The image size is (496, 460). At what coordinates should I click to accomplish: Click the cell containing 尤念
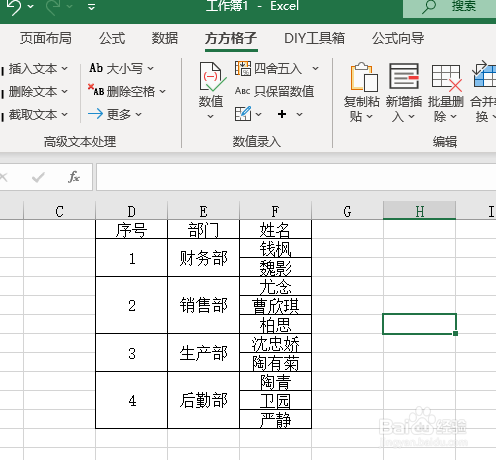click(275, 286)
